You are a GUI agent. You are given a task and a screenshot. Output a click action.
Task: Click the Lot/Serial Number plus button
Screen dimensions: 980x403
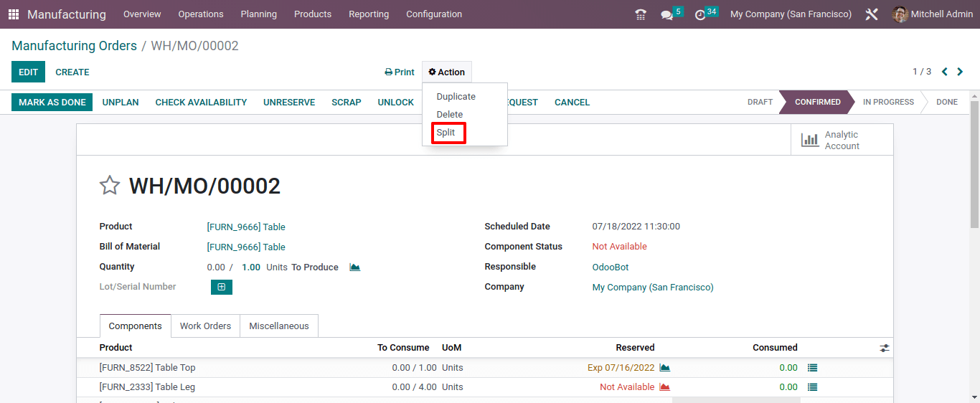pos(221,287)
